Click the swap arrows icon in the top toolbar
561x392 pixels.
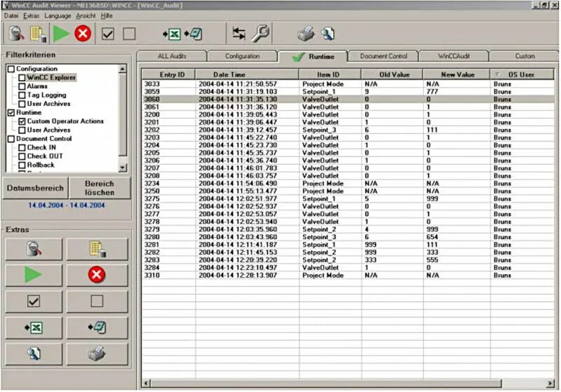coord(238,34)
